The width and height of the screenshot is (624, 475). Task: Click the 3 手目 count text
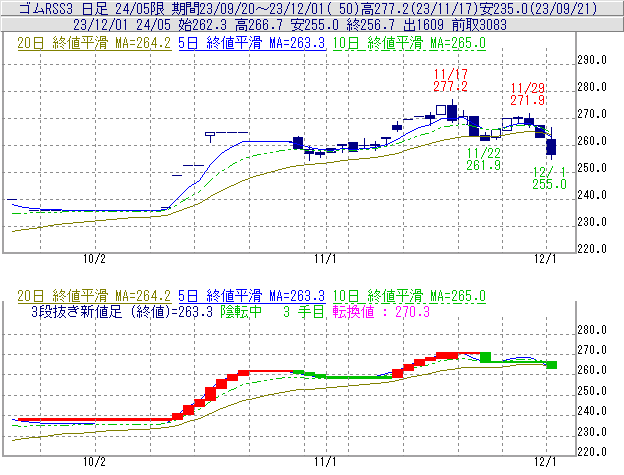(304, 311)
